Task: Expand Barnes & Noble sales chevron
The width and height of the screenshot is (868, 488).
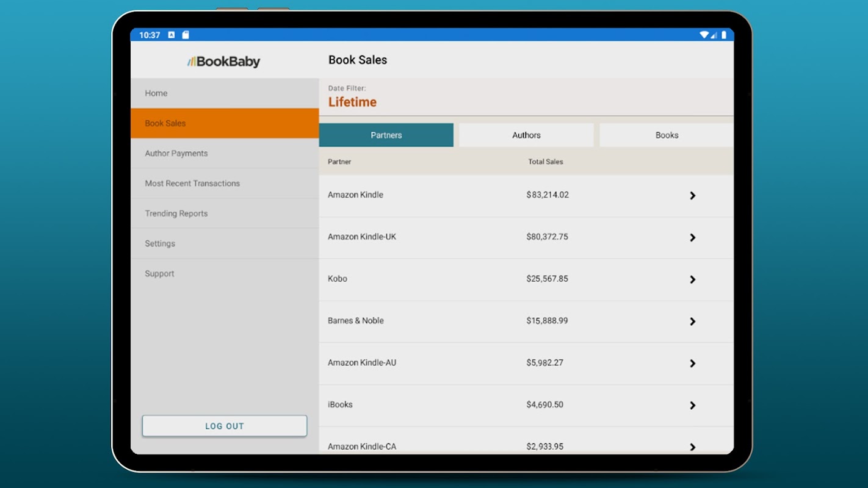Action: tap(692, 321)
